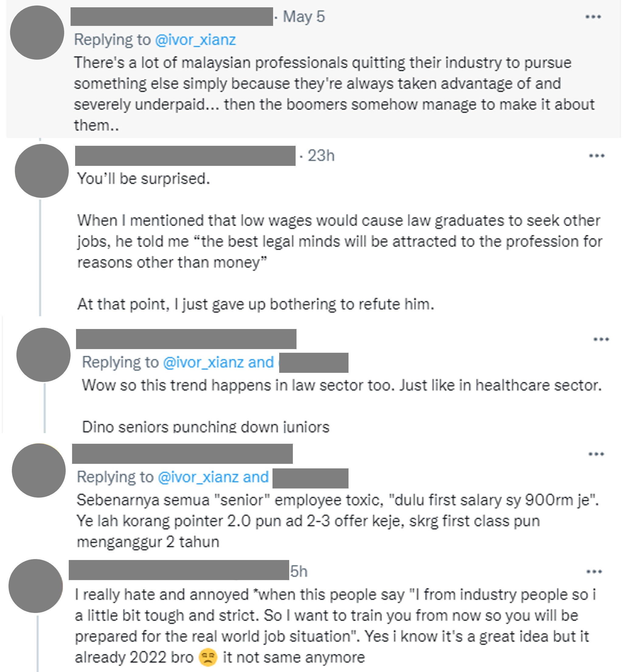The height and width of the screenshot is (672, 628).
Task: Open more options on the 'Sebenarnya semua' reply
Action: pyautogui.click(x=596, y=454)
